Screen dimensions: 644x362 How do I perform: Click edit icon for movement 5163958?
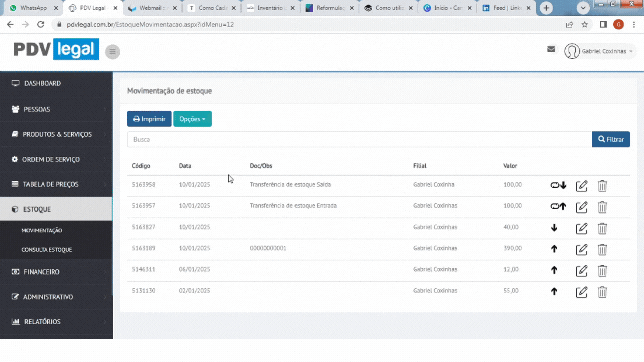[581, 186]
